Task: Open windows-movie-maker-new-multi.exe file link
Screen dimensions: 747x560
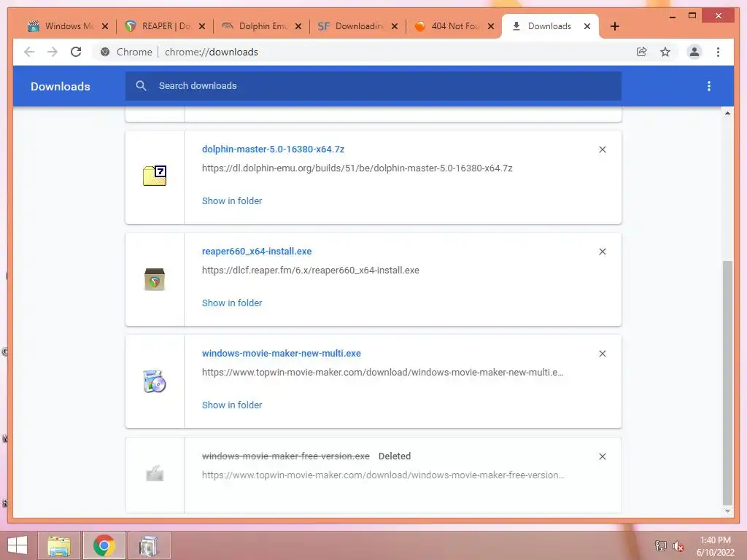Action: (281, 354)
